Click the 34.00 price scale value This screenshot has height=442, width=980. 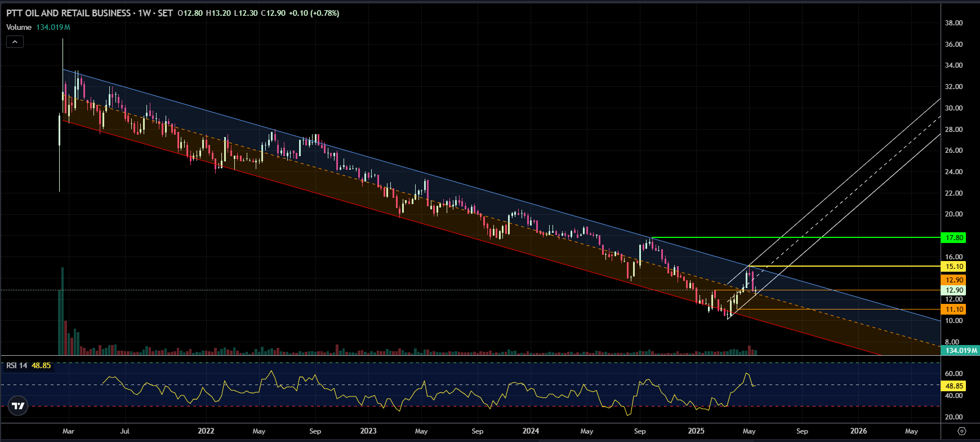[x=954, y=65]
